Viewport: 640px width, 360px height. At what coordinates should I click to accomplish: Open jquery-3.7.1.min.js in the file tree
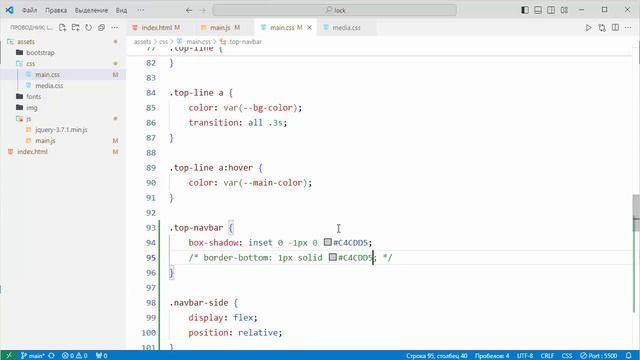[61, 129]
